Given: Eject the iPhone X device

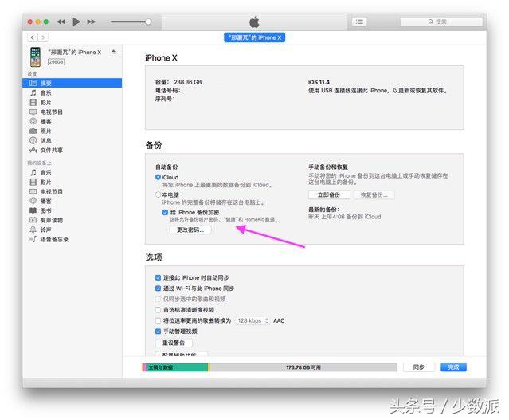Looking at the screenshot, I should point(113,52).
